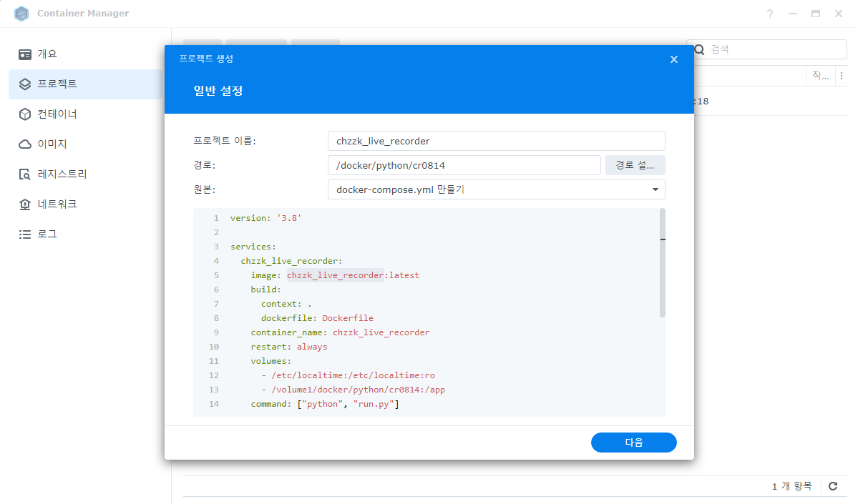Screen dimensions: 858x504
Task: Close the project creation dialog
Action: click(x=673, y=59)
